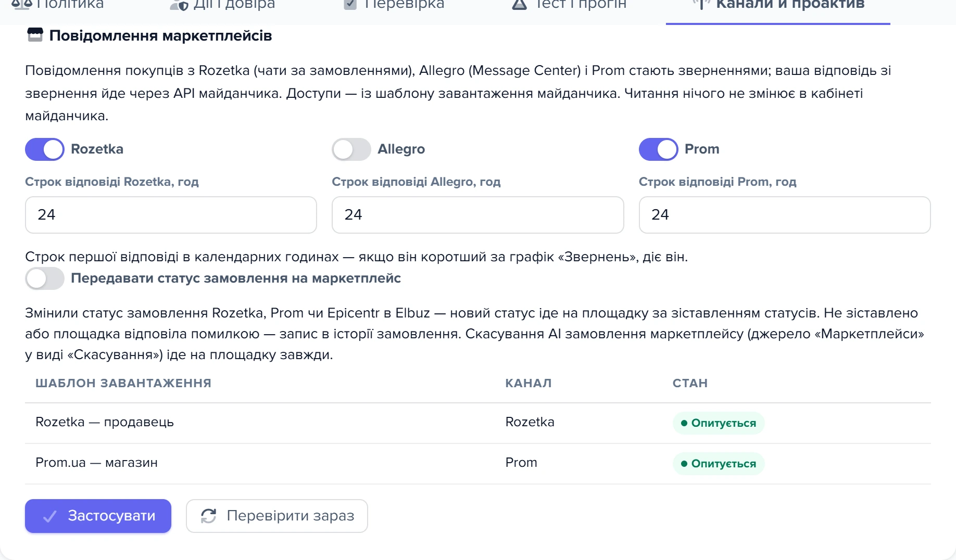Image resolution: width=956 pixels, height=560 pixels.
Task: Focus the Rozetka response deadline field
Action: point(171,215)
